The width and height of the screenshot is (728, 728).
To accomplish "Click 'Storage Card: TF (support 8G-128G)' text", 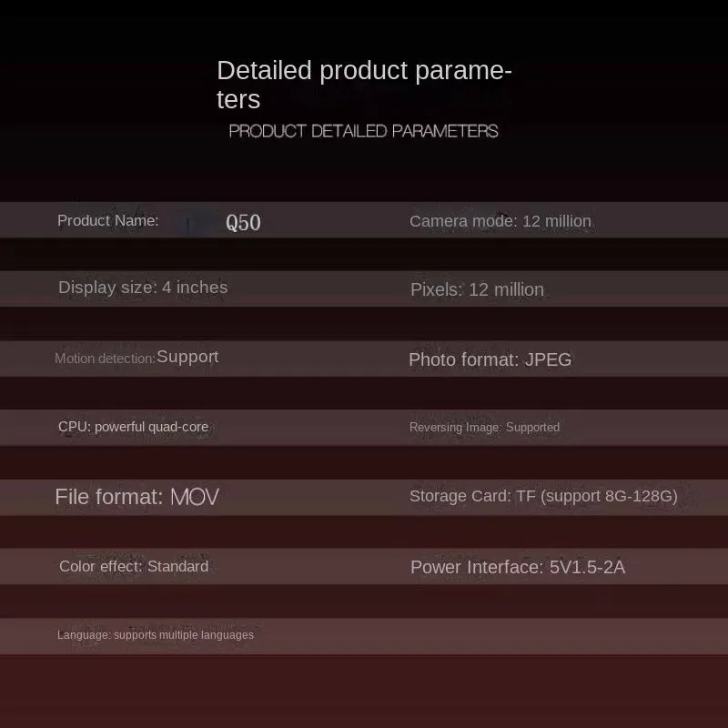I will [543, 496].
